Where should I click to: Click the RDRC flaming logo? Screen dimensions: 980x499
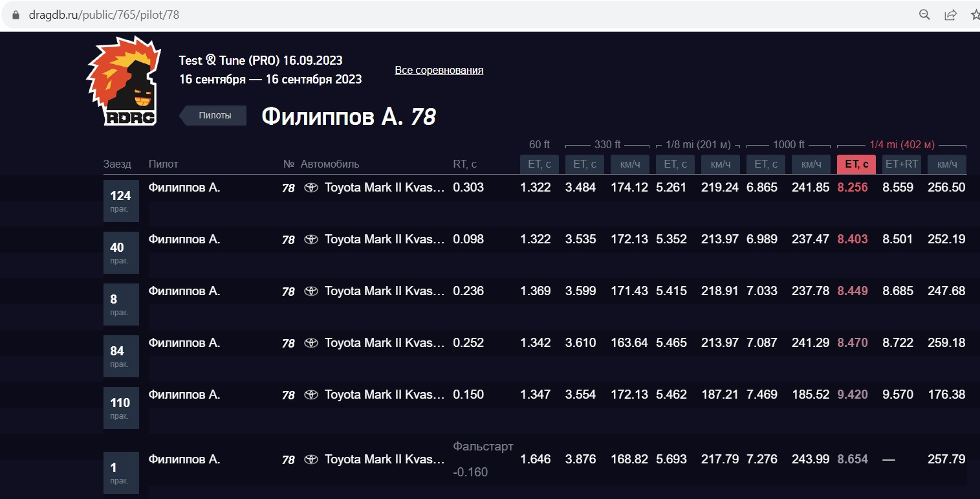pos(123,82)
